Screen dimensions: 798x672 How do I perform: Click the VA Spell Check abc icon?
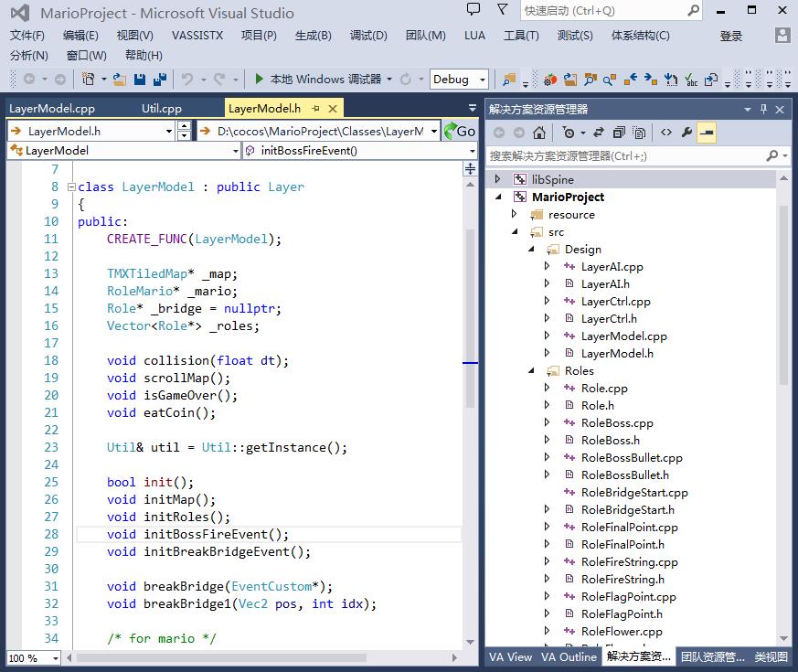click(691, 80)
